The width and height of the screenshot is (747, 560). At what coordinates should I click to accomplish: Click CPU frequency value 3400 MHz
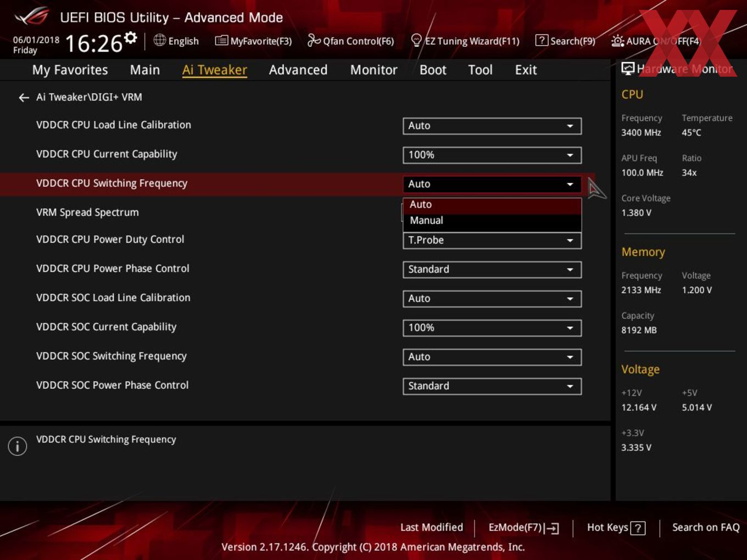(x=641, y=132)
